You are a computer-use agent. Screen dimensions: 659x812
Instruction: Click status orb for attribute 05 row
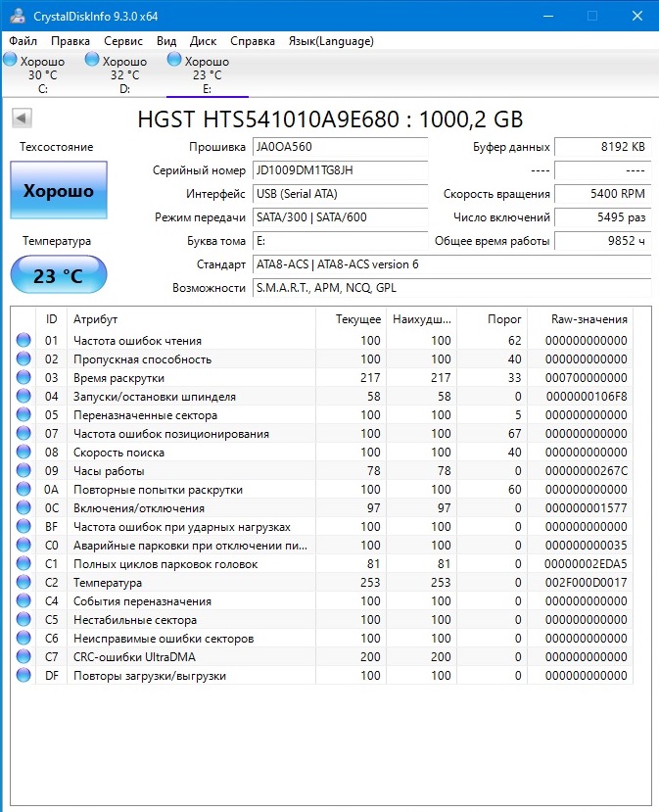click(x=24, y=415)
